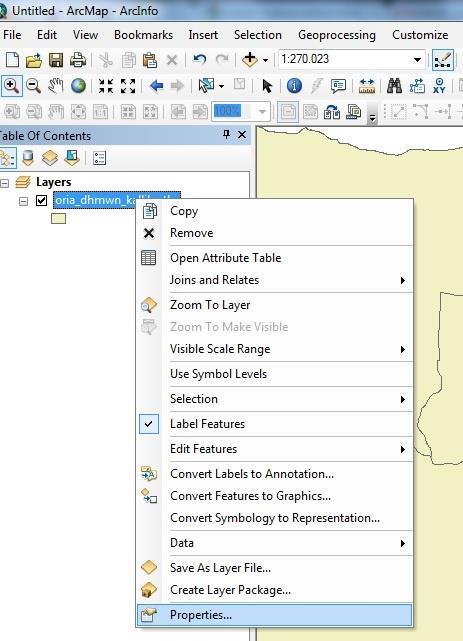Viewport: 463px width, 641px height.
Task: Select the HTML Popup tool
Action: (338, 86)
